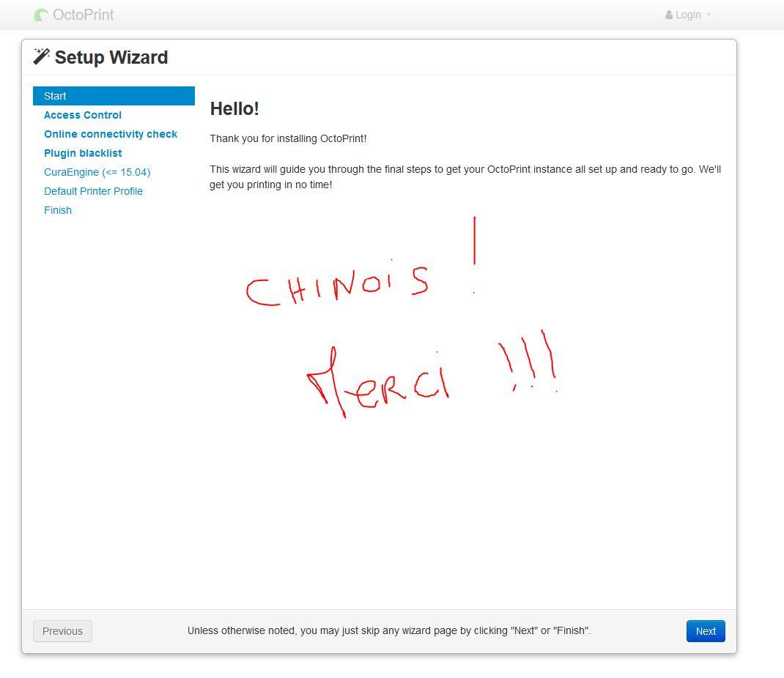Viewport: 784px width, 678px height.
Task: Click the skip wizard page note text
Action: click(389, 630)
